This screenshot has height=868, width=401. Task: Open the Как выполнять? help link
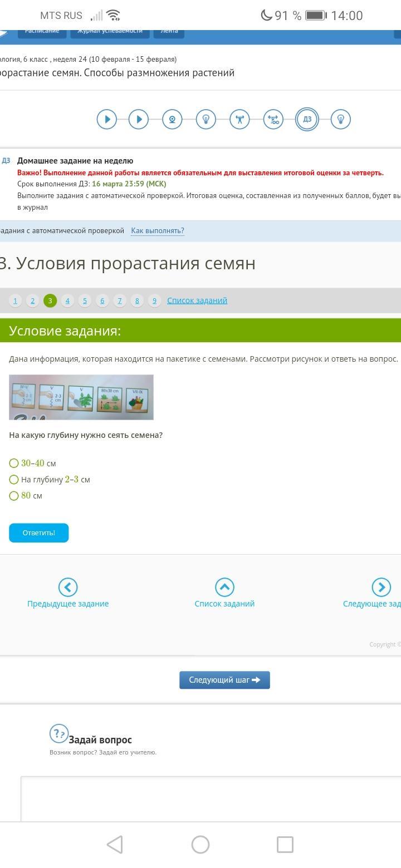pyautogui.click(x=158, y=230)
